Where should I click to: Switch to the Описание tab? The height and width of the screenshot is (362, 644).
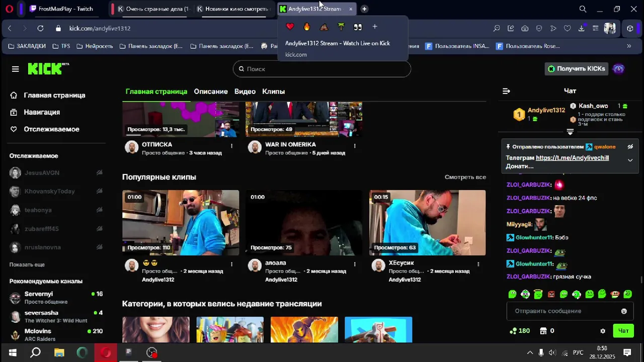click(211, 92)
